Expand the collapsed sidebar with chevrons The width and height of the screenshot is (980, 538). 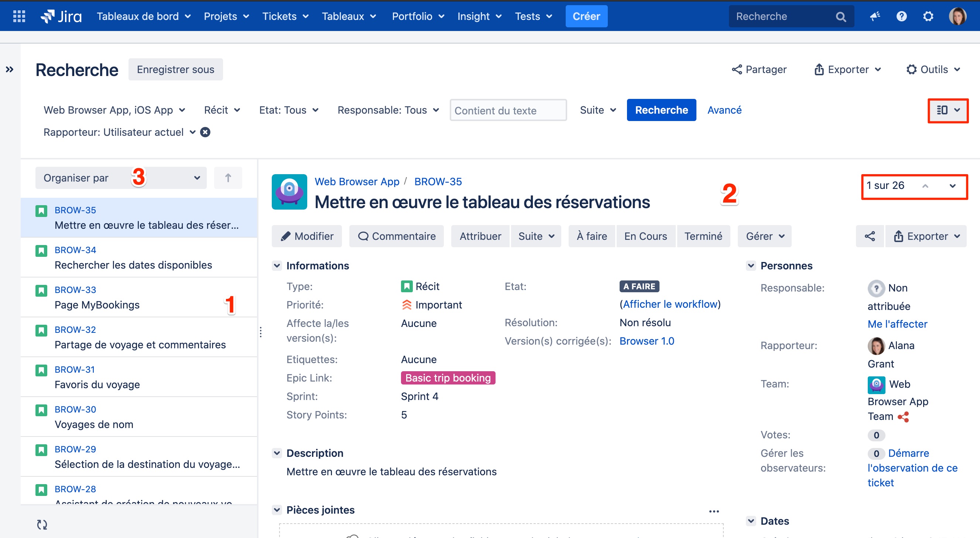[x=10, y=69]
